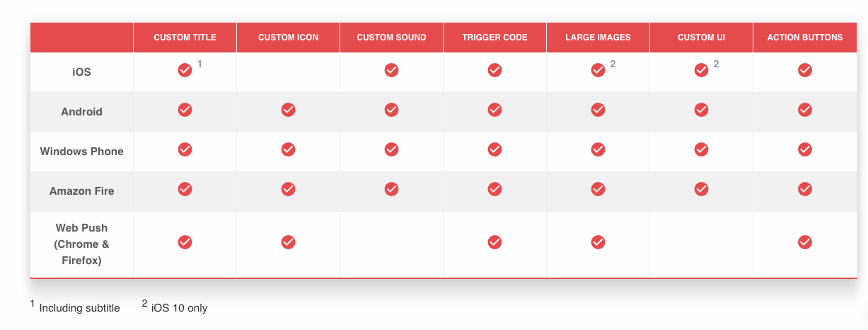
Task: Click the Windows Phone Custom Sound checkmark
Action: [x=391, y=149]
